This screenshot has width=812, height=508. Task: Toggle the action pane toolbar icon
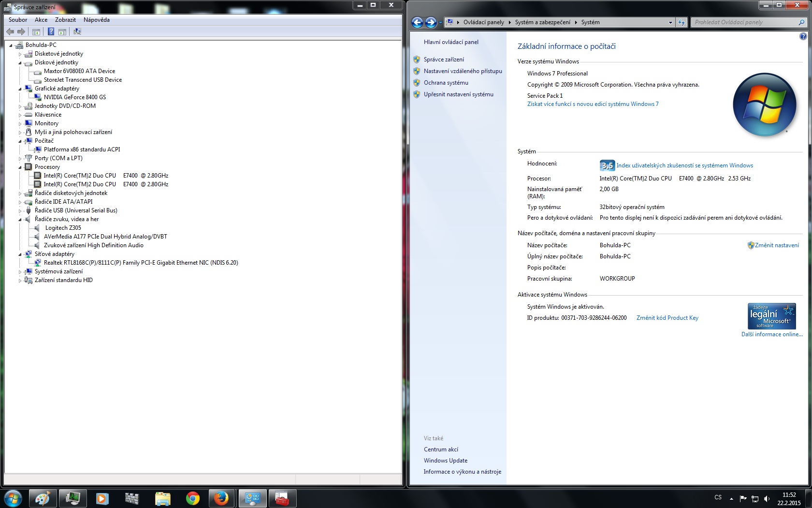(x=62, y=31)
